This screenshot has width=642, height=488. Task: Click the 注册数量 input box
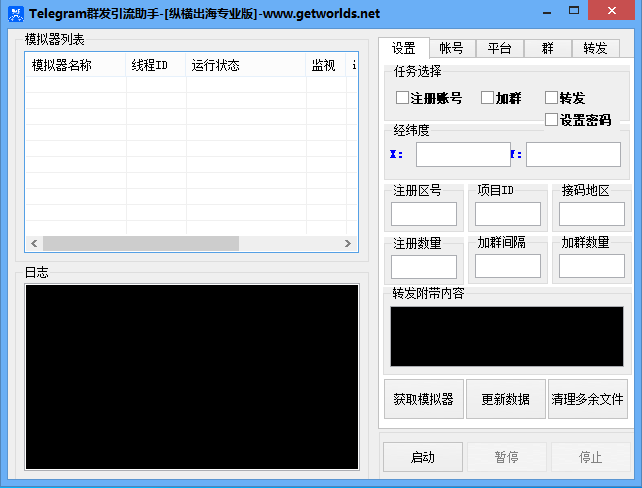pos(424,267)
